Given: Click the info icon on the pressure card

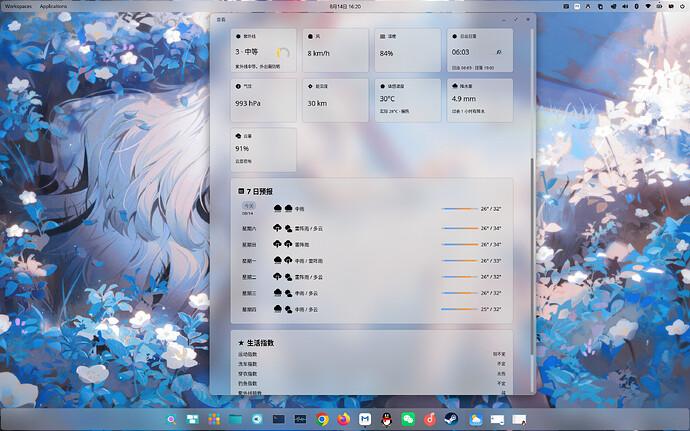Looking at the screenshot, I should pyautogui.click(x=238, y=86).
